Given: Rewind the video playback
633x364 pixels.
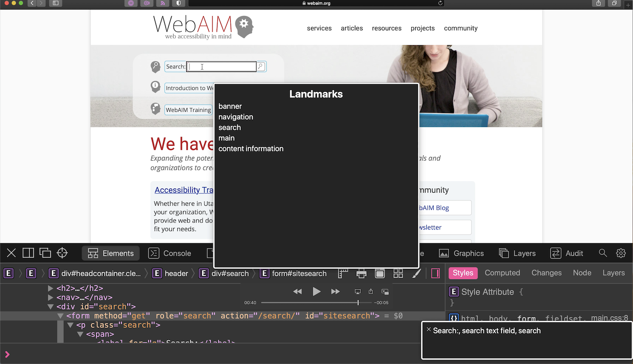Looking at the screenshot, I should [x=298, y=292].
